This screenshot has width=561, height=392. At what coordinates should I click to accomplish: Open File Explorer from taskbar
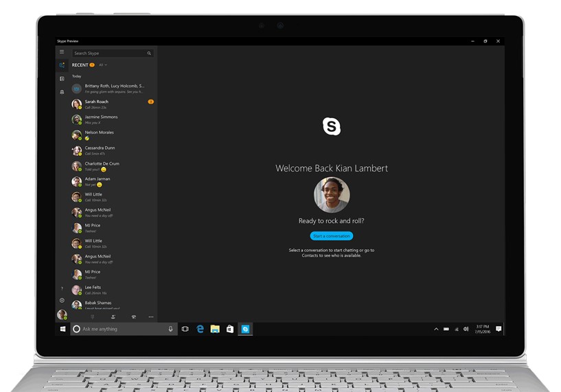[215, 329]
